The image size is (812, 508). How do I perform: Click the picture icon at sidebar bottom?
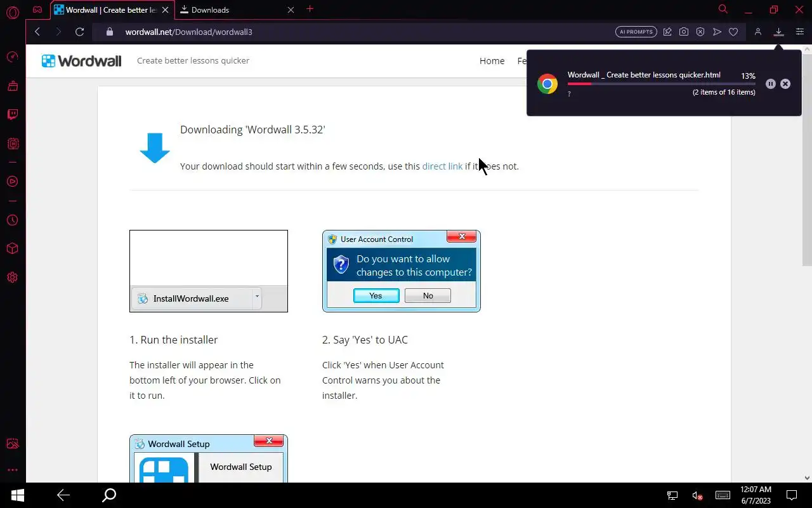click(13, 444)
